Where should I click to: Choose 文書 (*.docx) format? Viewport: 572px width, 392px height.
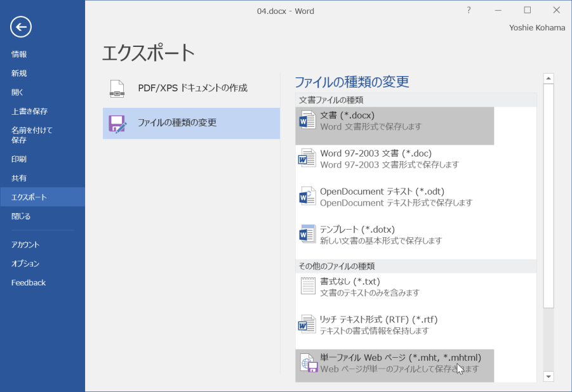click(395, 126)
